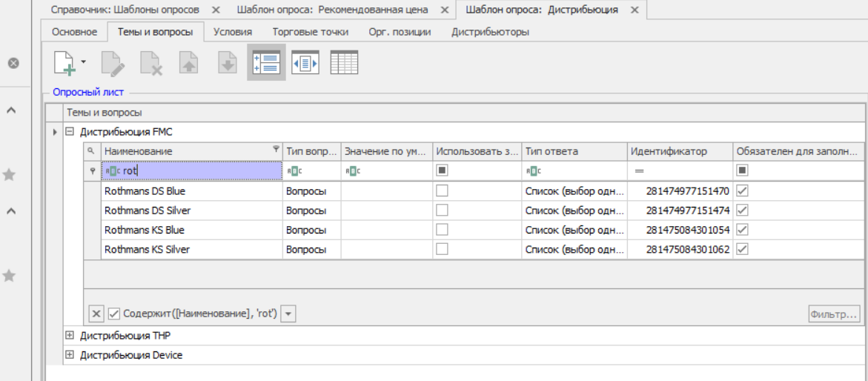Toggle Обязателен checkbox for Rothmans KS Silver
The image size is (868, 381).
[x=742, y=249]
